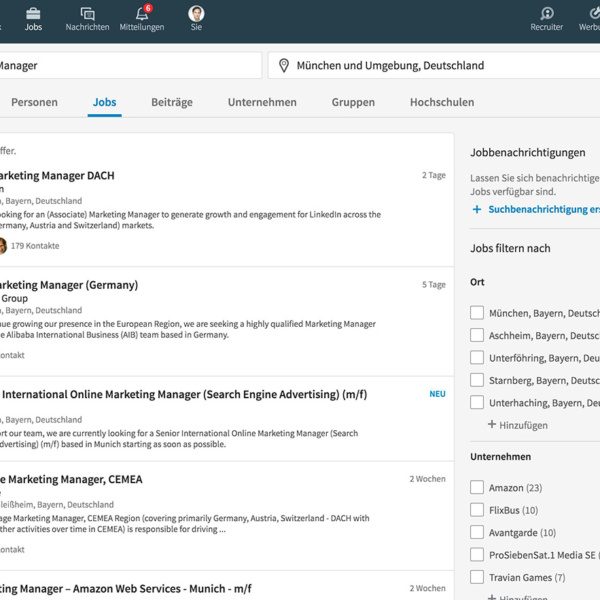Image resolution: width=600 pixels, height=600 pixels.
Task: Select the FlixBus (10) company filter
Action: click(x=477, y=510)
